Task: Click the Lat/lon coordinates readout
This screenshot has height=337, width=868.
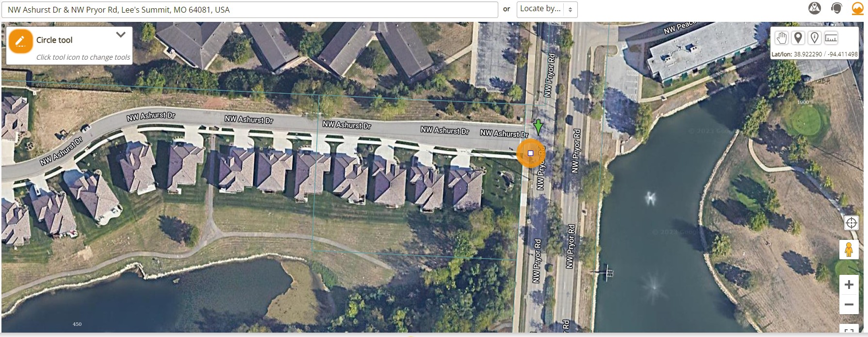Action: pyautogui.click(x=814, y=54)
